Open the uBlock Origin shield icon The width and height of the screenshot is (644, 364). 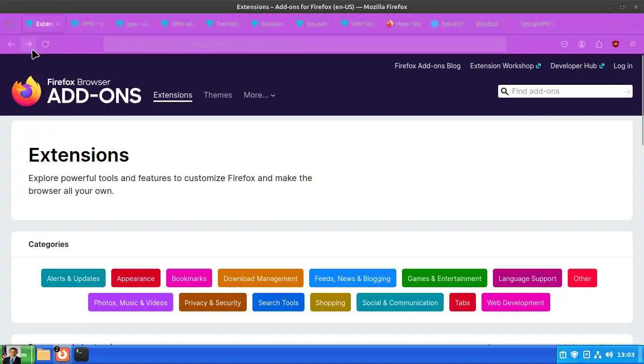616,44
